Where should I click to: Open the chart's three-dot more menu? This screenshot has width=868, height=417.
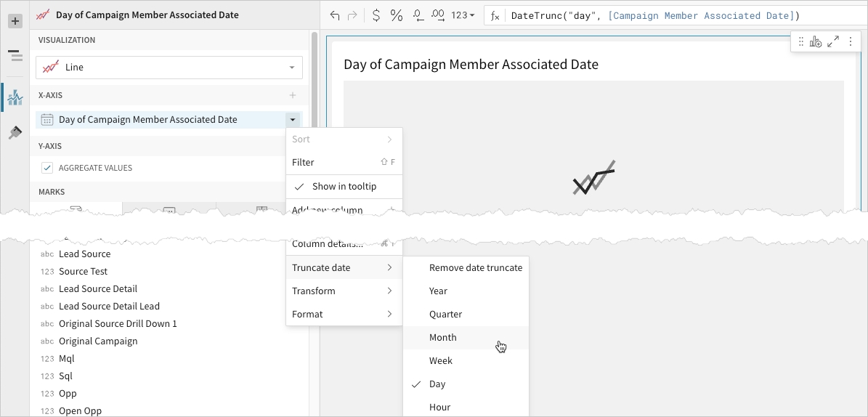pos(851,42)
